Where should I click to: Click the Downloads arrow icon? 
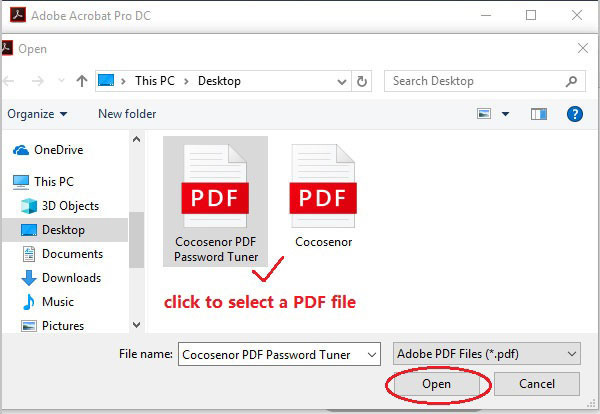coord(29,278)
